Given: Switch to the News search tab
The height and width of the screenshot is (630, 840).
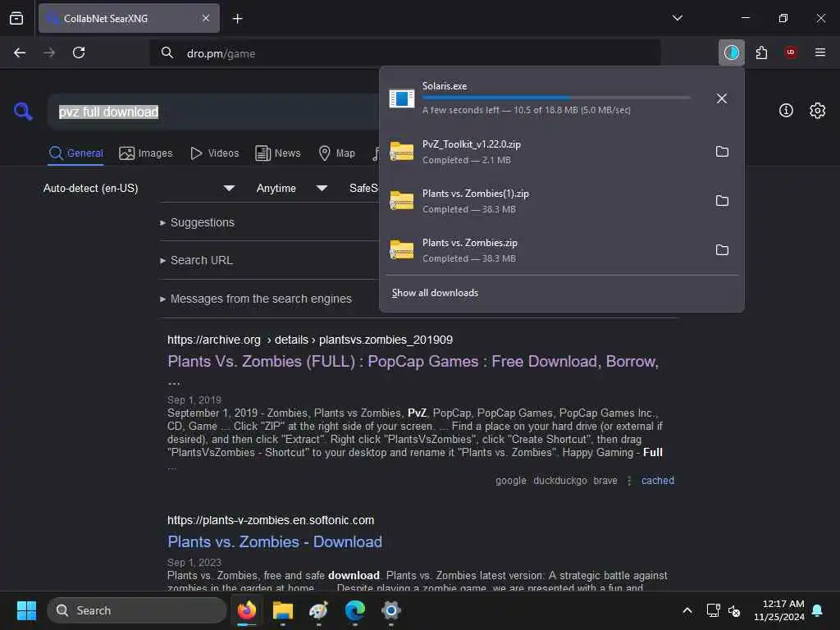Looking at the screenshot, I should (277, 153).
